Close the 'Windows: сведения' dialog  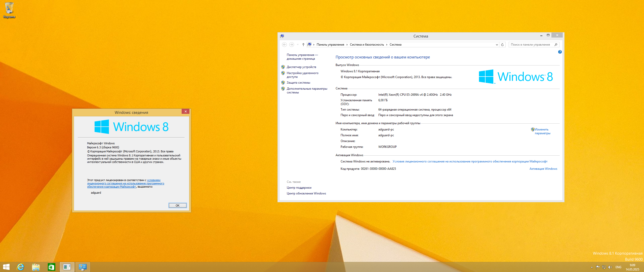pyautogui.click(x=185, y=111)
